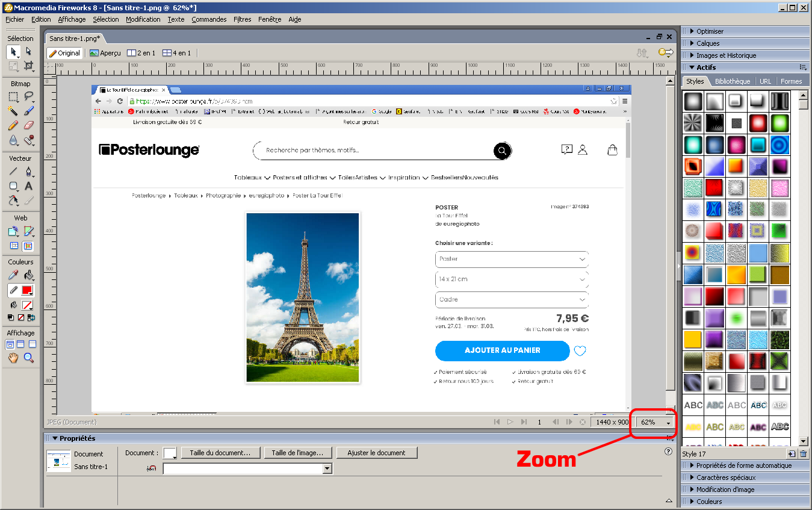Pick the Eraser tool
Image resolution: width=812 pixels, height=510 pixels.
click(x=28, y=125)
